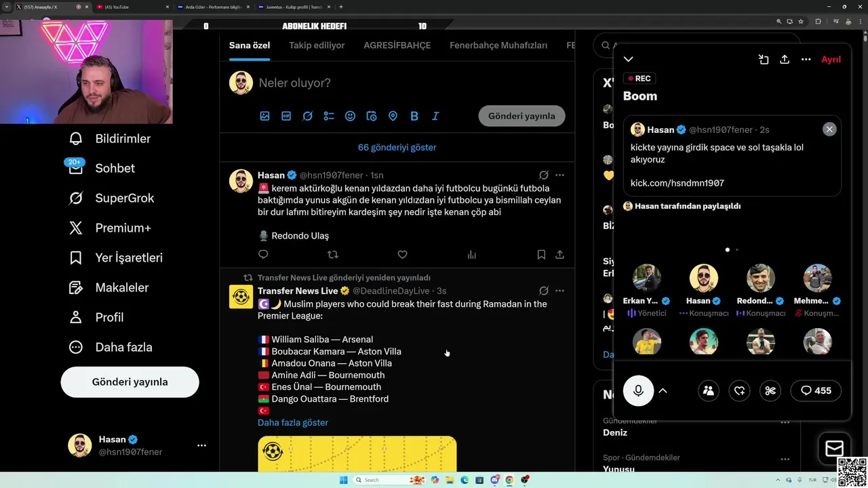Open Space comments showing 455
This screenshot has height=488, width=868.
coord(816,390)
